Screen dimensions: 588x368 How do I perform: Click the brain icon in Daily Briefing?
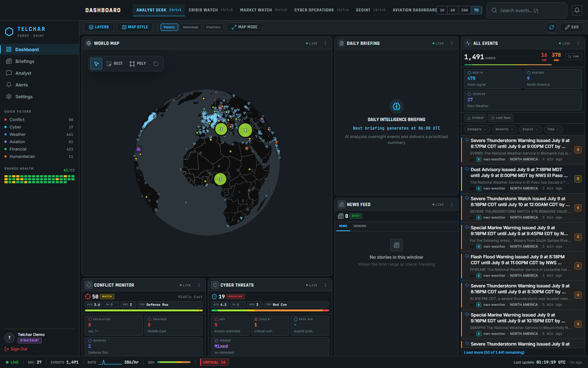click(x=397, y=106)
